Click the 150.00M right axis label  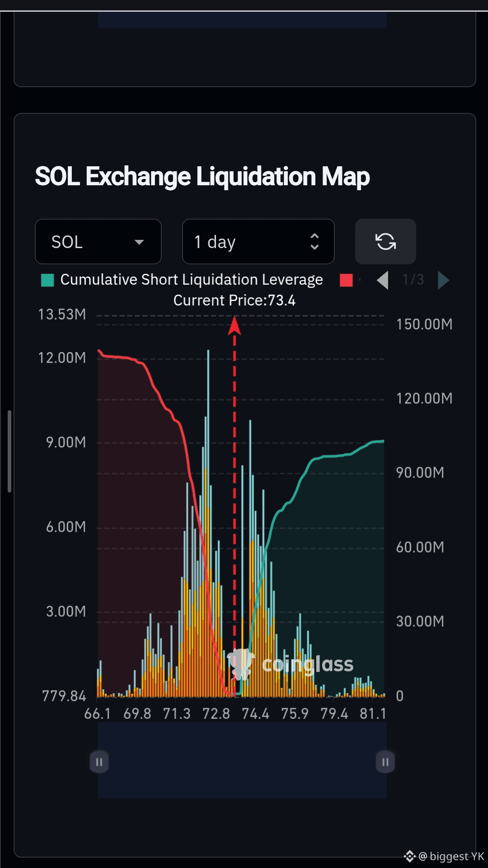click(424, 324)
